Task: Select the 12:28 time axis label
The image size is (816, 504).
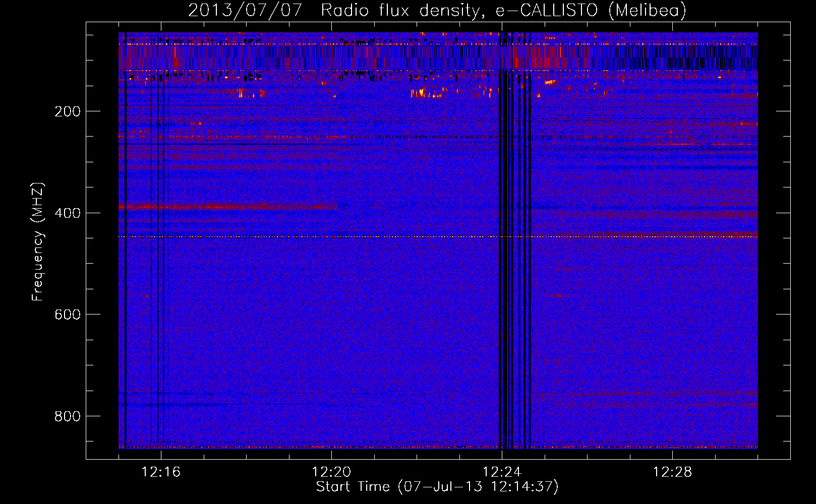Action: [x=672, y=472]
